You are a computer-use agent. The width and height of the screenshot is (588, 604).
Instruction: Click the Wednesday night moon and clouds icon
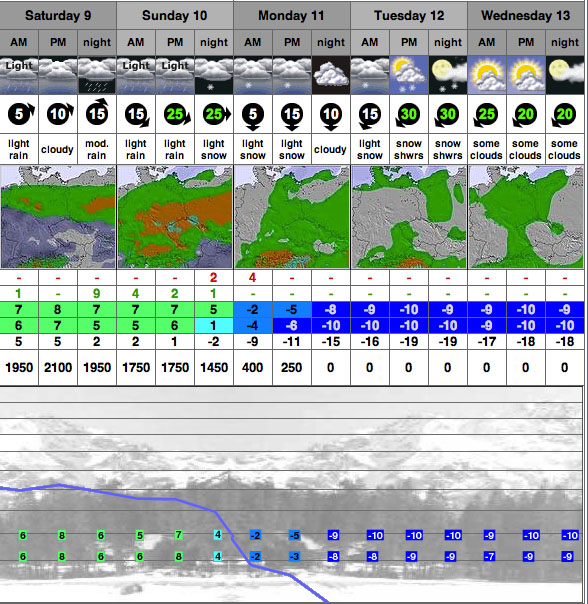coord(565,75)
